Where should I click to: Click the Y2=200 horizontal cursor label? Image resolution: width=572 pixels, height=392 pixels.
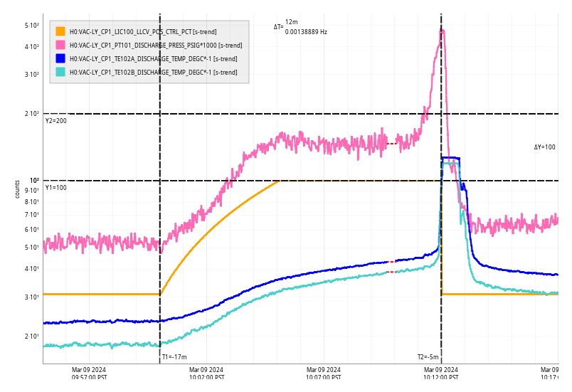point(55,121)
